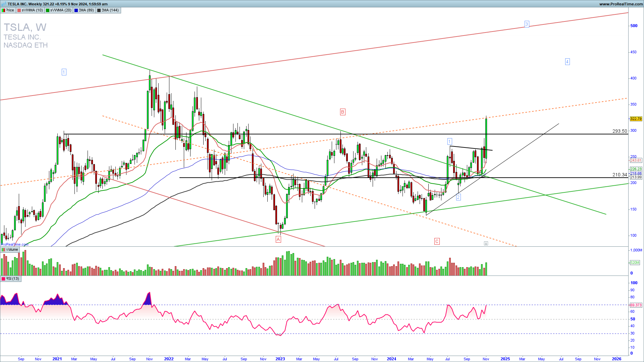This screenshot has width=644, height=362.
Task: Select the eVWMA (20) indicator tab
Action: point(59,10)
